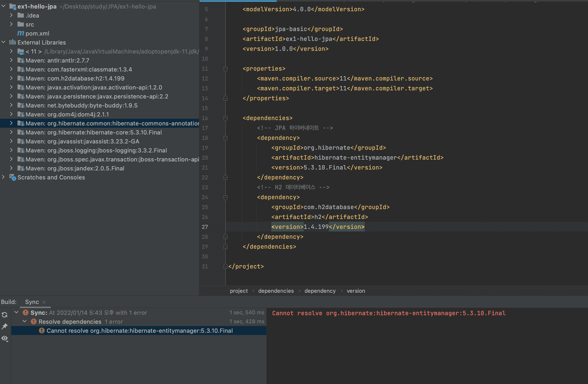Click the error icon next to Resolve dependencies
The width and height of the screenshot is (588, 384).
(x=34, y=321)
